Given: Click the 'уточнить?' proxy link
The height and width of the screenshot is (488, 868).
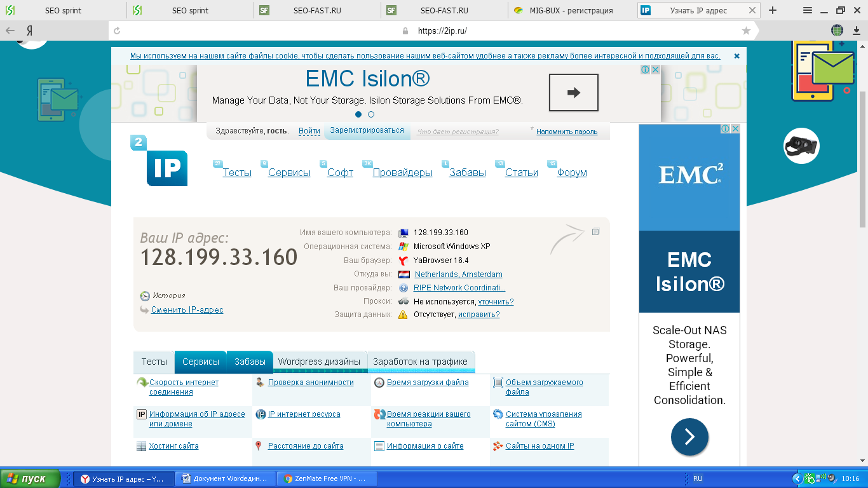Looking at the screenshot, I should point(496,302).
